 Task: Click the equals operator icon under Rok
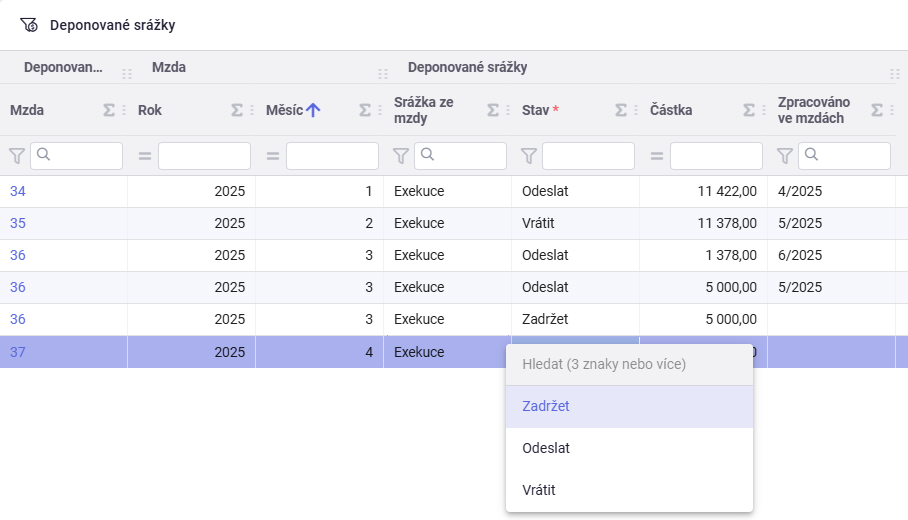[144, 156]
